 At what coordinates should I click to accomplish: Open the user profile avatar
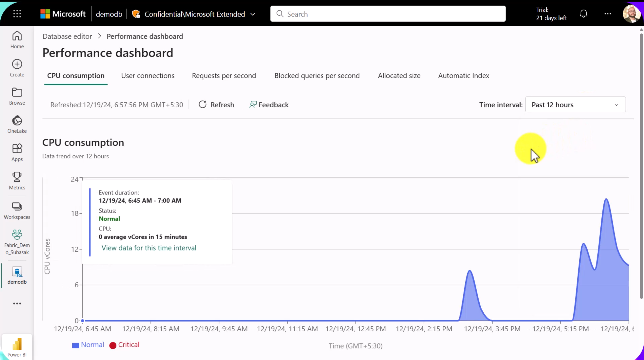tap(632, 14)
